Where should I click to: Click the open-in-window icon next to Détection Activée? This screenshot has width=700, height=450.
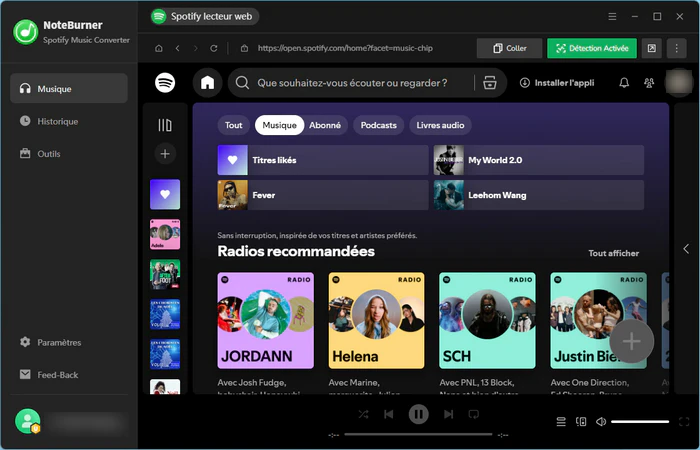click(x=652, y=48)
